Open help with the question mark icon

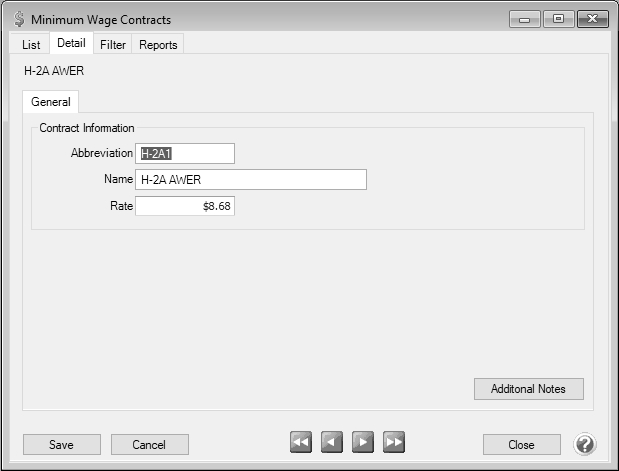click(585, 444)
